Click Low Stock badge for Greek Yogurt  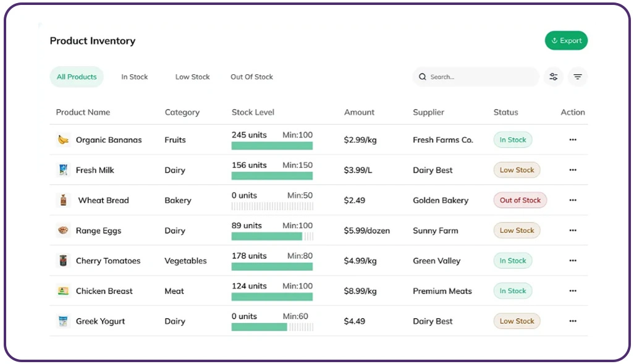pos(517,321)
